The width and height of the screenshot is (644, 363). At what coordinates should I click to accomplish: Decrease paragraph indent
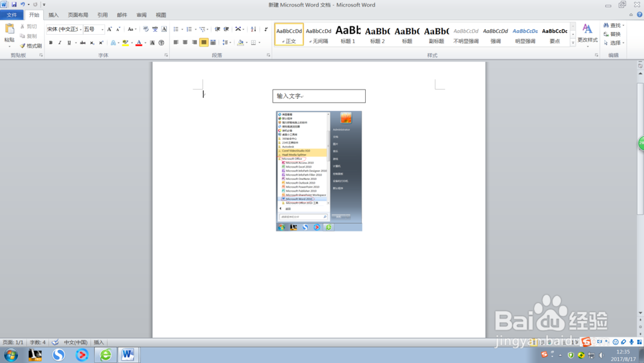[217, 29]
